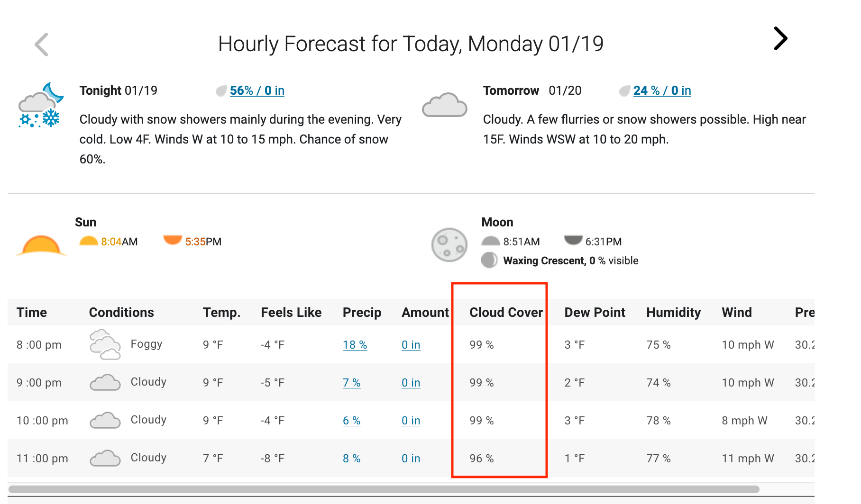Click the next day arrow
The image size is (861, 504).
780,38
